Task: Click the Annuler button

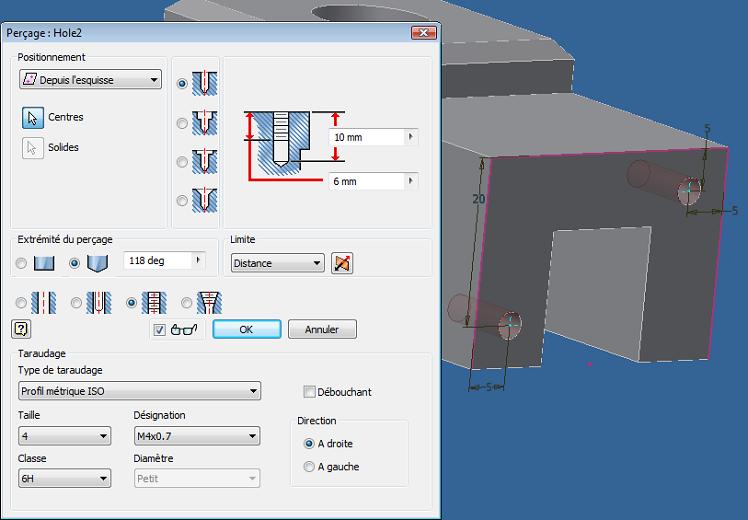Action: (x=322, y=329)
